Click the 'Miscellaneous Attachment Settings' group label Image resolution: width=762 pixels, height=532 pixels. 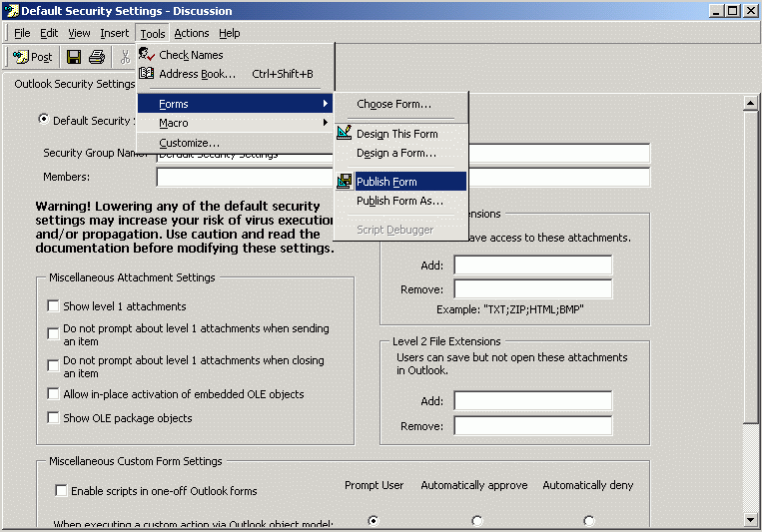click(132, 277)
